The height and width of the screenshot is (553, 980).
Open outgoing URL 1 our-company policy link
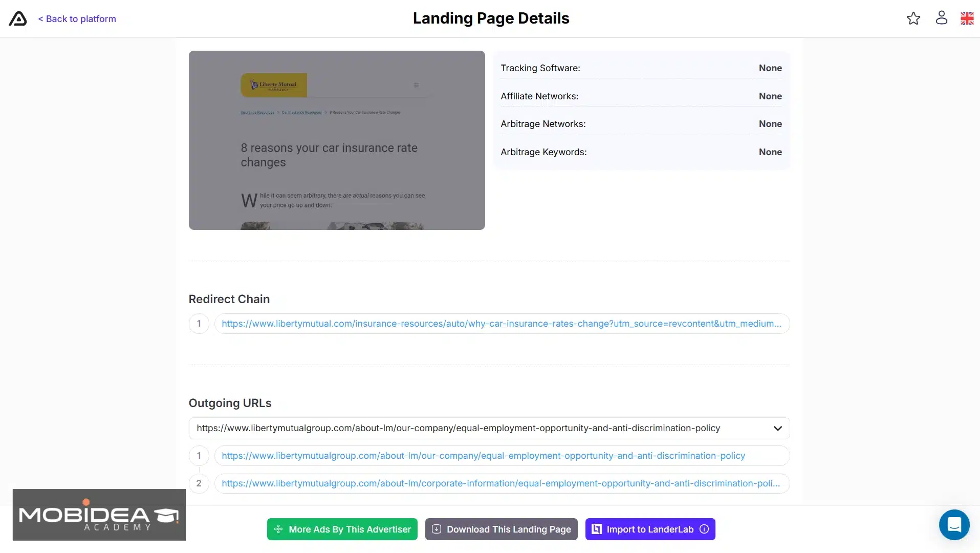pyautogui.click(x=502, y=456)
